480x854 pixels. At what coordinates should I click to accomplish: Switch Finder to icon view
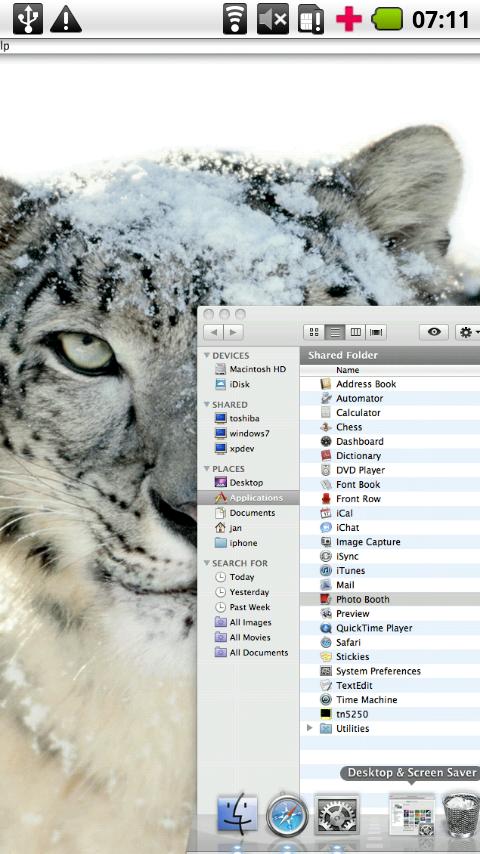coord(314,332)
